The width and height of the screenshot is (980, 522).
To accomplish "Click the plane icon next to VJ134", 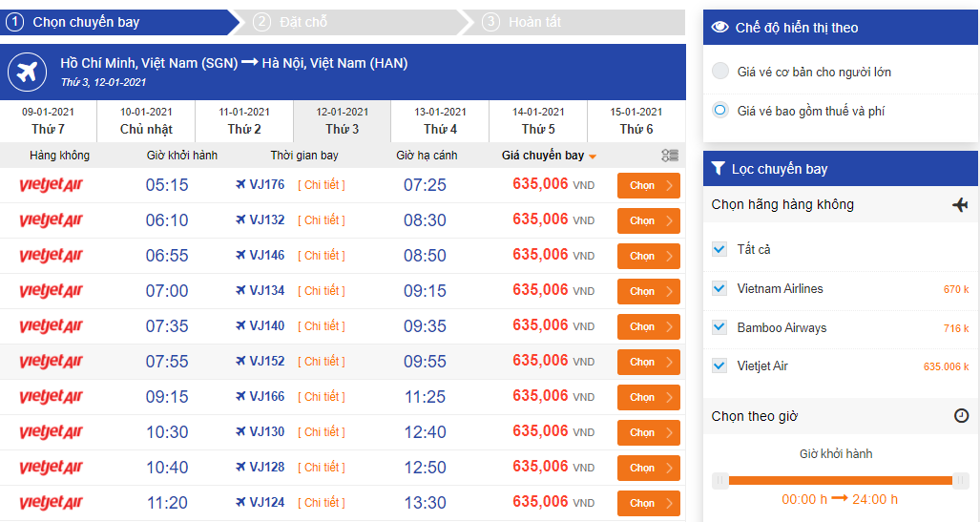I will point(240,291).
